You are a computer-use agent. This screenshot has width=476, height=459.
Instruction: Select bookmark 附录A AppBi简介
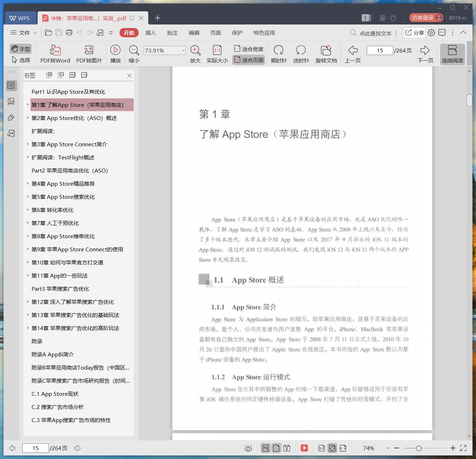click(52, 354)
